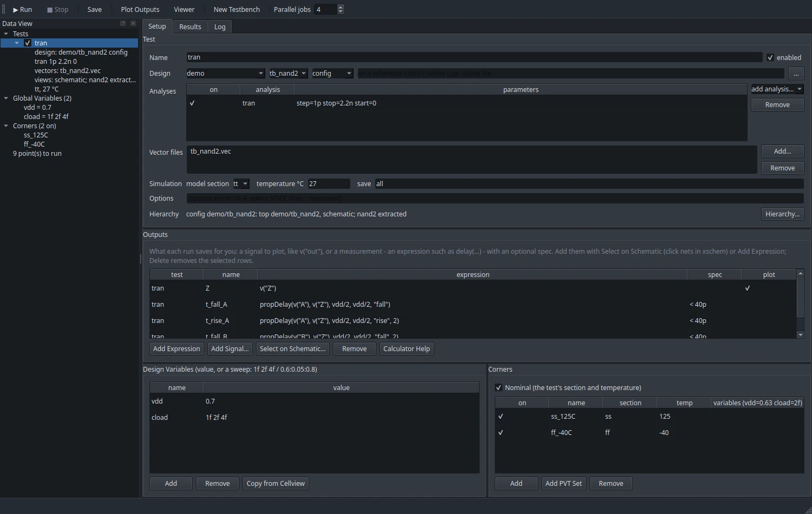Open the tb_nand2 cell dropdown
812x514 pixels.
pos(288,74)
